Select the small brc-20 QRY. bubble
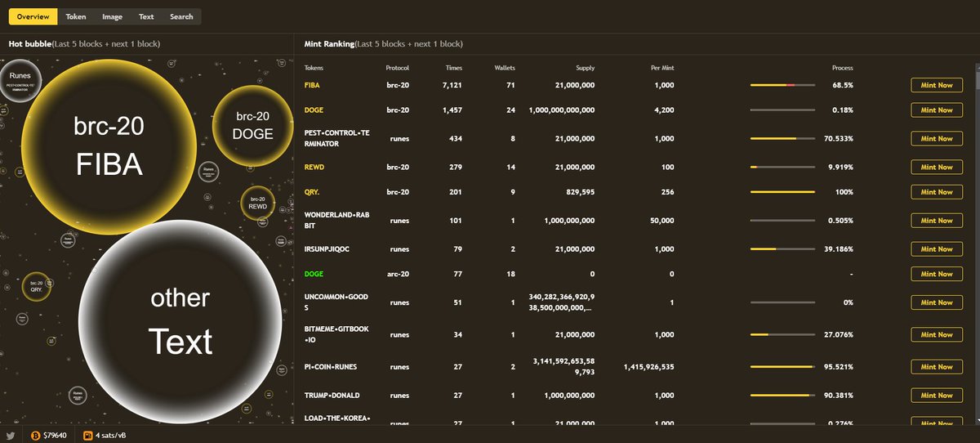This screenshot has width=980, height=443. pyautogui.click(x=37, y=286)
